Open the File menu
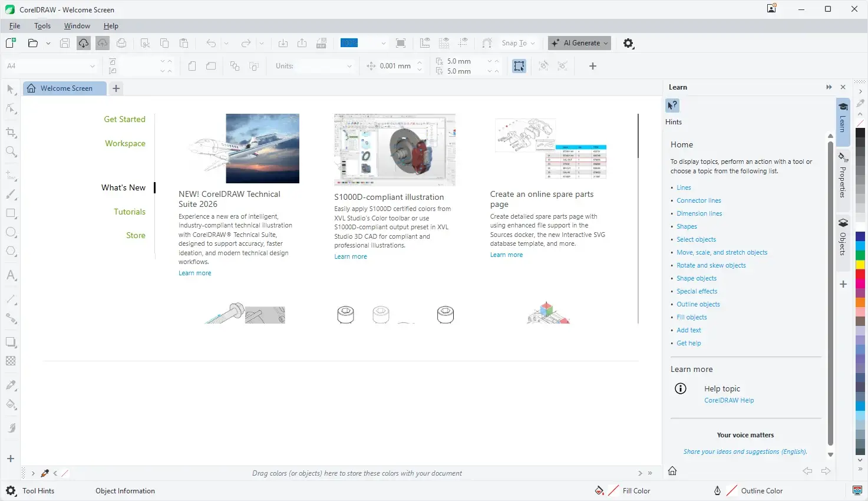The height and width of the screenshot is (501, 868). click(x=15, y=26)
